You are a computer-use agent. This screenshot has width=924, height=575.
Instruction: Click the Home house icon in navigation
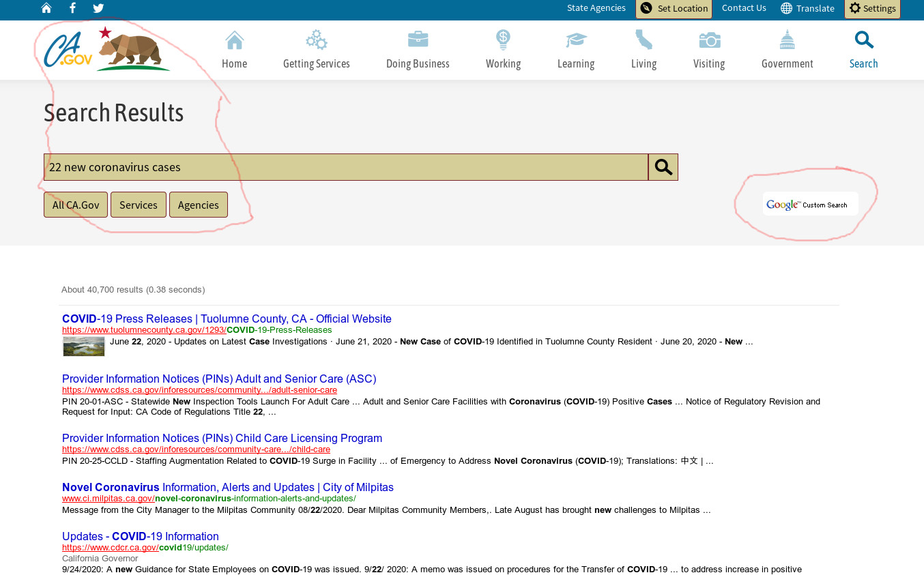[234, 40]
